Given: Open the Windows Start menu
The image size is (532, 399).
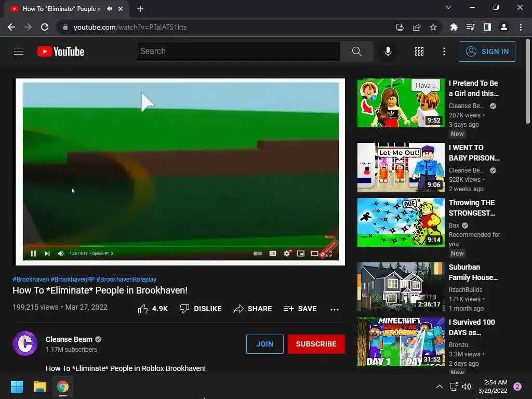Looking at the screenshot, I should pos(17,387).
